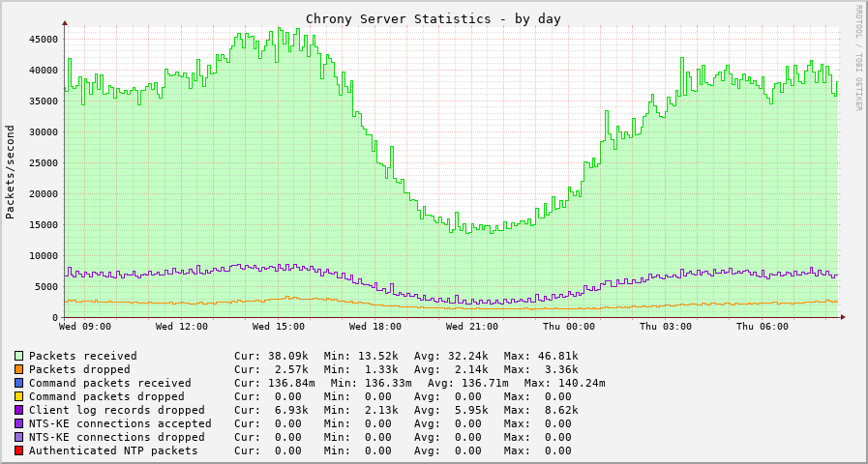
Task: Click the 15000 y-axis value
Action: coord(44,225)
